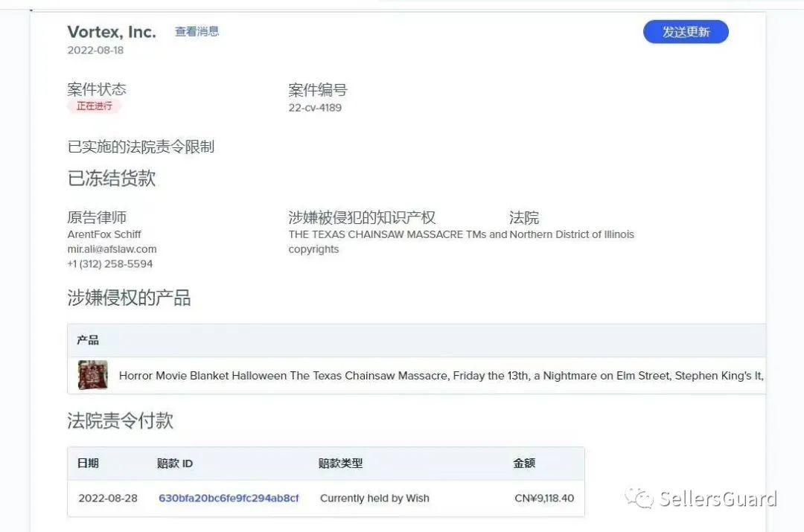This screenshot has height=532, width=804.
Task: Select the 已冻结货款 restriction text
Action: pos(111,178)
